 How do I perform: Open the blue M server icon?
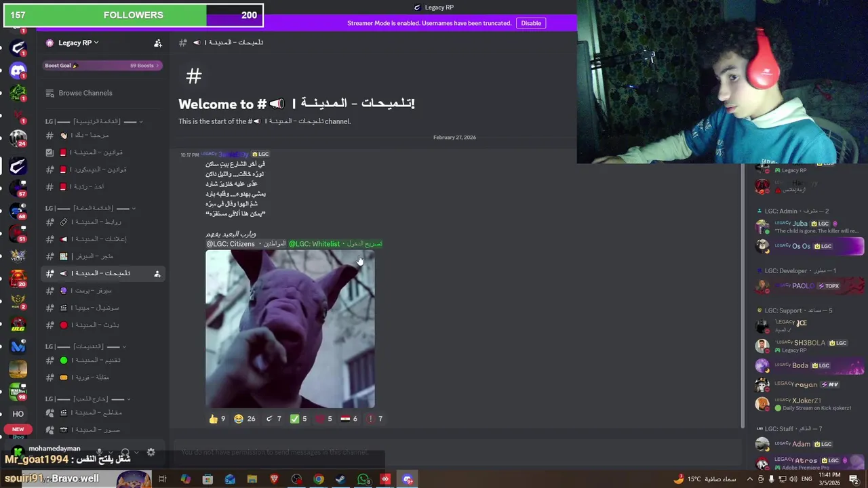(x=18, y=346)
